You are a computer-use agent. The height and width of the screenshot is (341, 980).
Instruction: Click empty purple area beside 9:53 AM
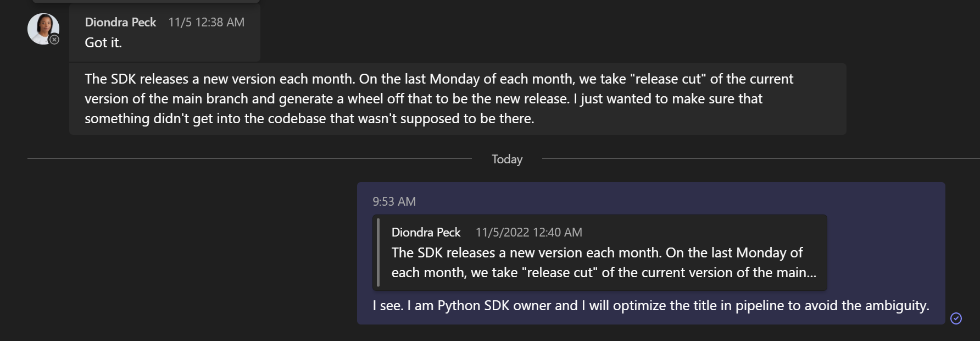[659, 201]
